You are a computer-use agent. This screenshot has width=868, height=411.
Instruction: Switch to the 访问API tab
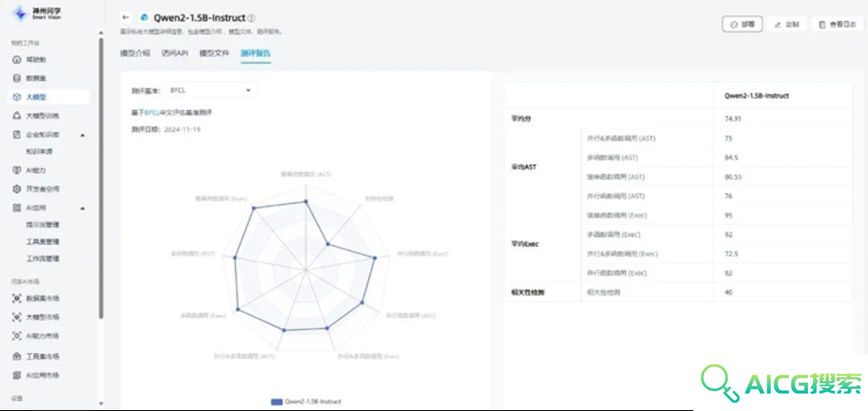pos(174,53)
